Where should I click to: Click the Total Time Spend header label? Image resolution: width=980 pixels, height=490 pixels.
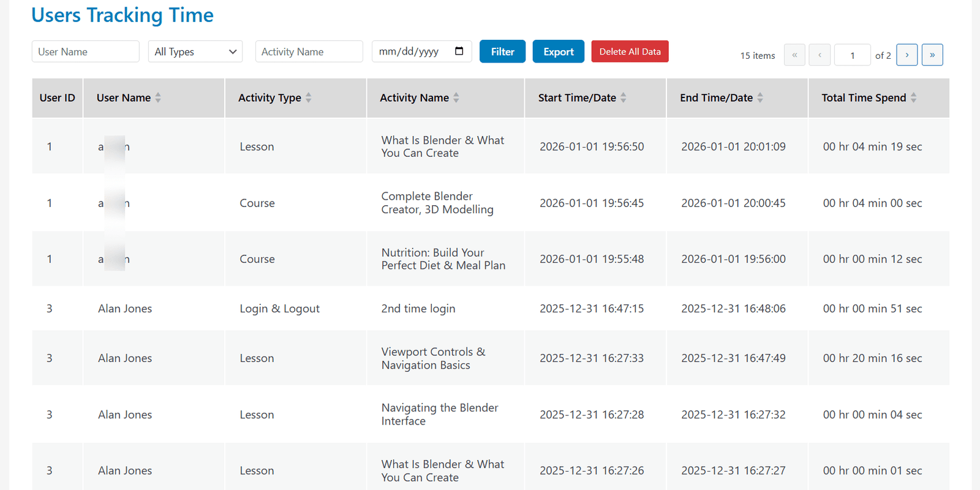pyautogui.click(x=864, y=98)
